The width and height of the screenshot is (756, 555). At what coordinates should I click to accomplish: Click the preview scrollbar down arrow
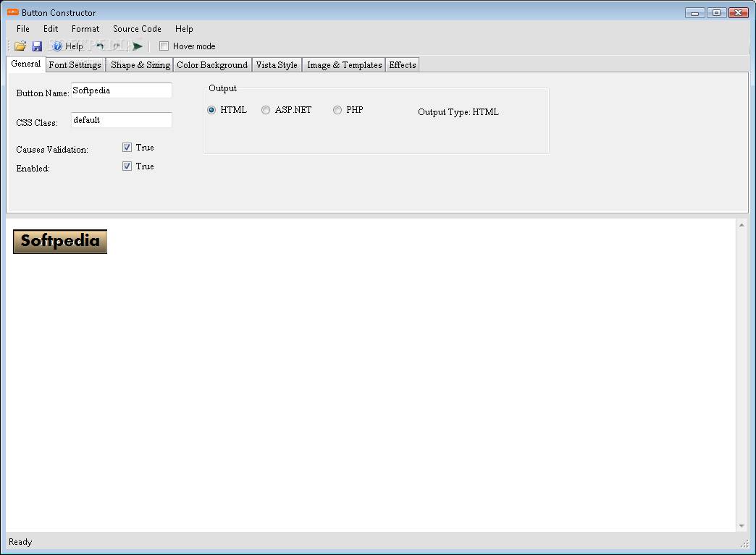click(742, 525)
